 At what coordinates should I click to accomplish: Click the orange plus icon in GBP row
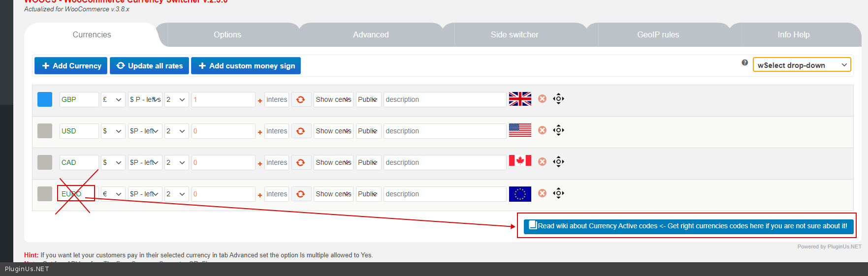[260, 101]
